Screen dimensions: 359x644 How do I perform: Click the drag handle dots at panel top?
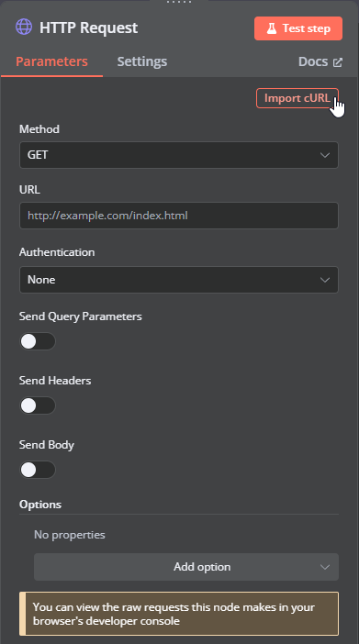pos(179,2)
